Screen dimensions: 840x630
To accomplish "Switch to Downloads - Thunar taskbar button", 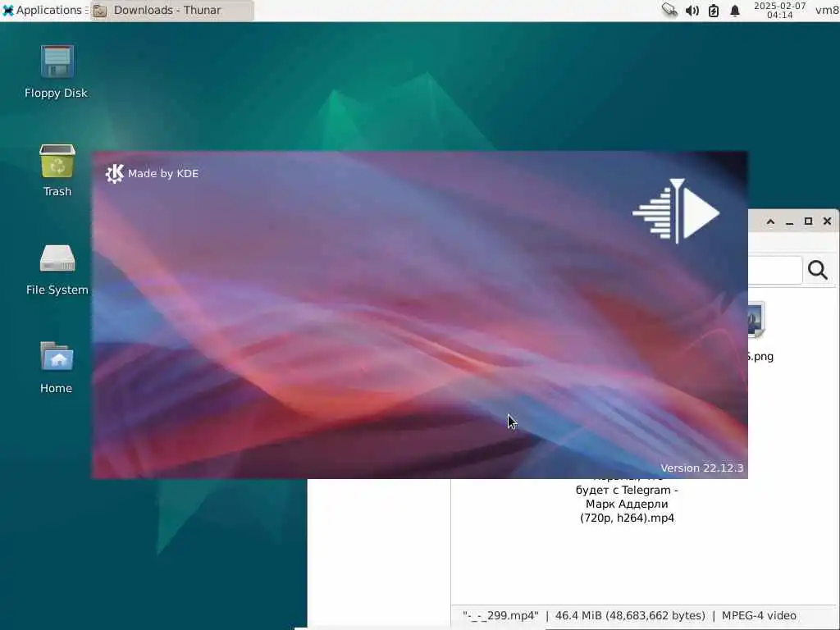I will [x=172, y=10].
